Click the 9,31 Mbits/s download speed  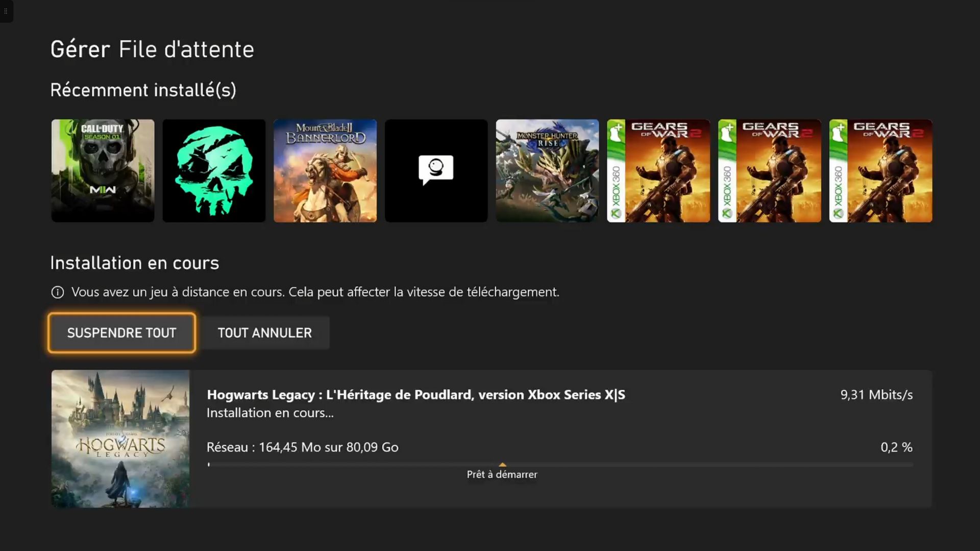[876, 394]
